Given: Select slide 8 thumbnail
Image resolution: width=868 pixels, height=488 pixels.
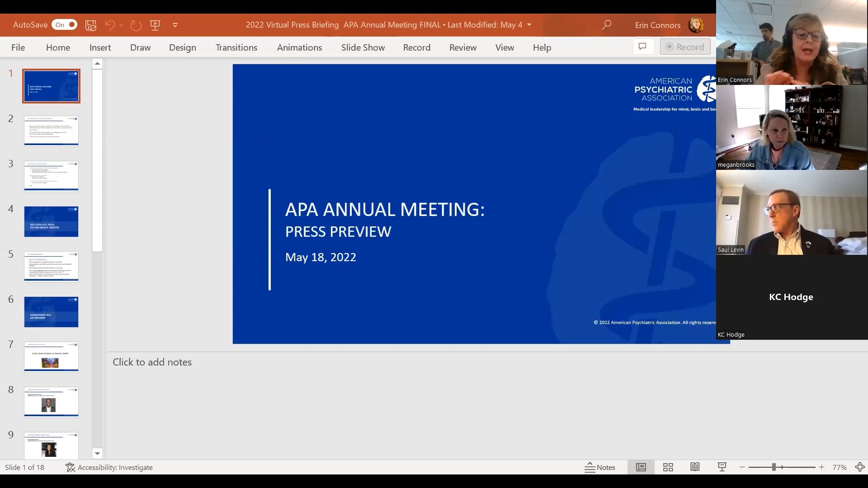Looking at the screenshot, I should coord(51,402).
